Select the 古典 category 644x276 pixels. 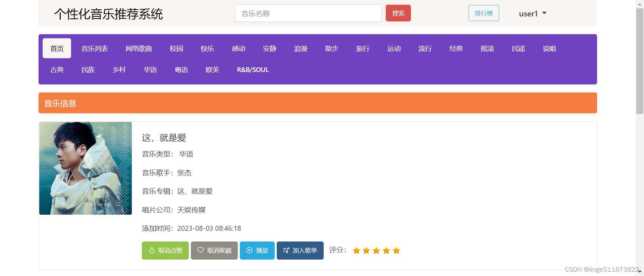click(x=57, y=69)
